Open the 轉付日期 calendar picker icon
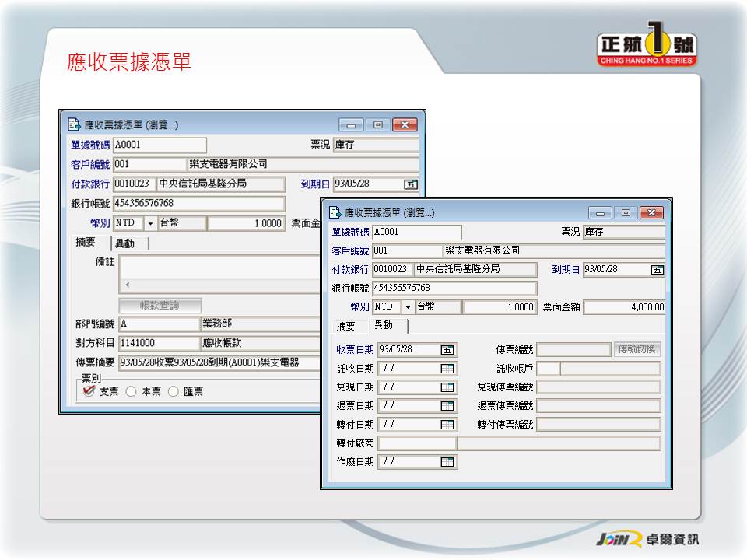 pos(447,425)
